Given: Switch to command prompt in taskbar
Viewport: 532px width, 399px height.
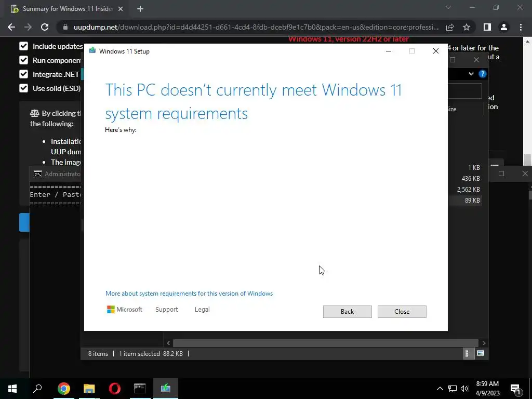Looking at the screenshot, I should click(140, 389).
